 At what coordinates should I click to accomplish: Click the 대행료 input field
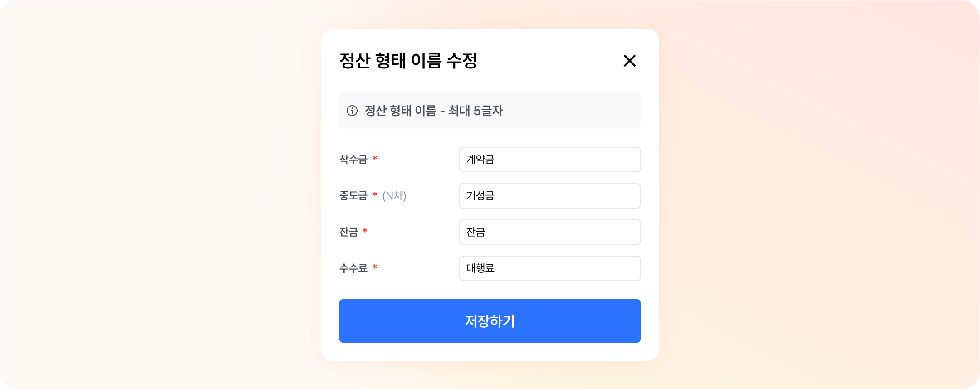[x=549, y=268]
